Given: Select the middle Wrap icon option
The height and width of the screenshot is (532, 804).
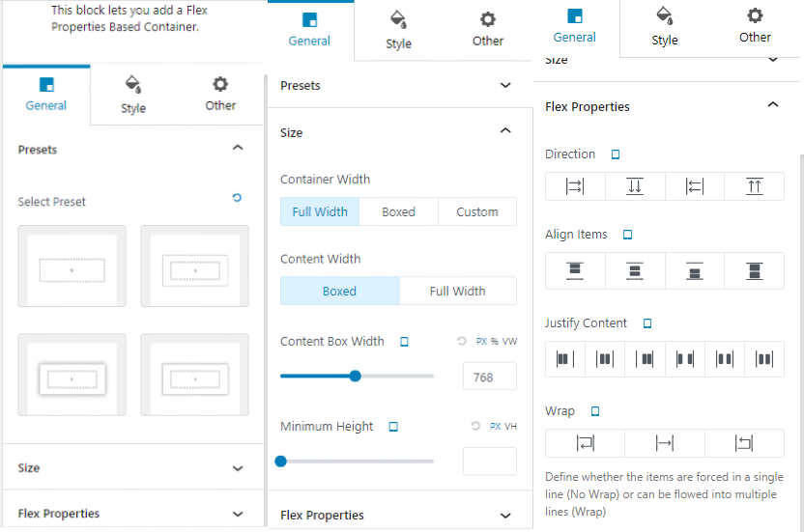Looking at the screenshot, I should (x=665, y=443).
